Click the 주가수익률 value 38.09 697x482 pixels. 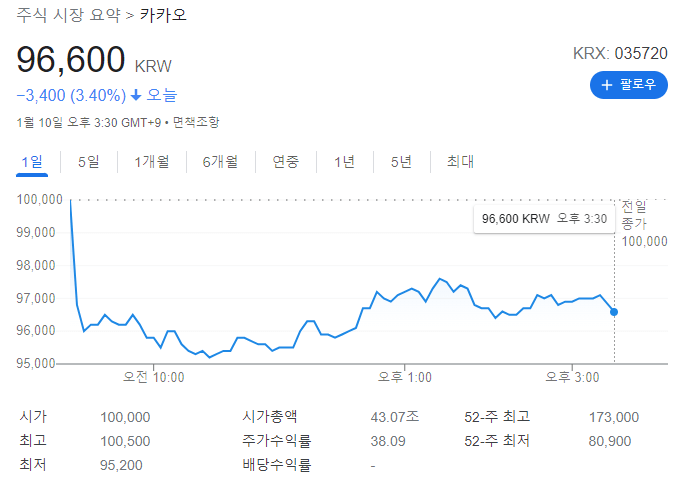coord(388,441)
